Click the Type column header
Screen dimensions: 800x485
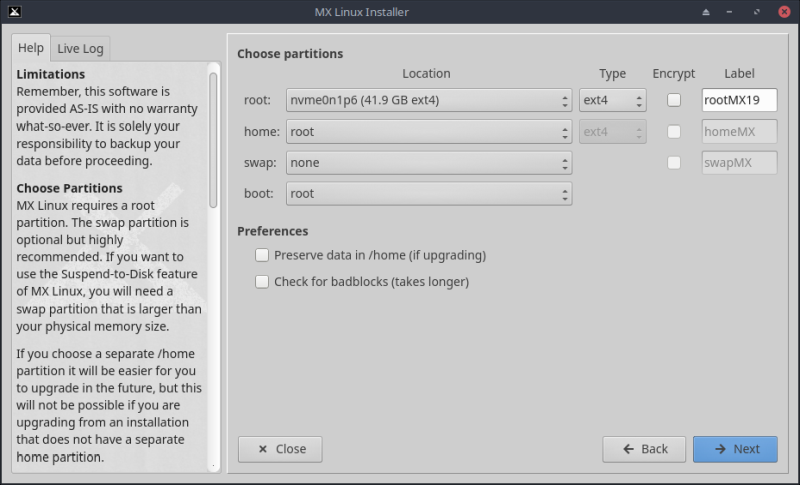coord(612,73)
